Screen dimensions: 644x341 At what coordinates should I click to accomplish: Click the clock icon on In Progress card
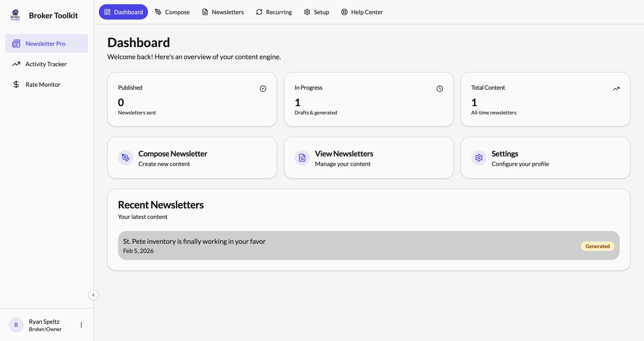pos(440,88)
